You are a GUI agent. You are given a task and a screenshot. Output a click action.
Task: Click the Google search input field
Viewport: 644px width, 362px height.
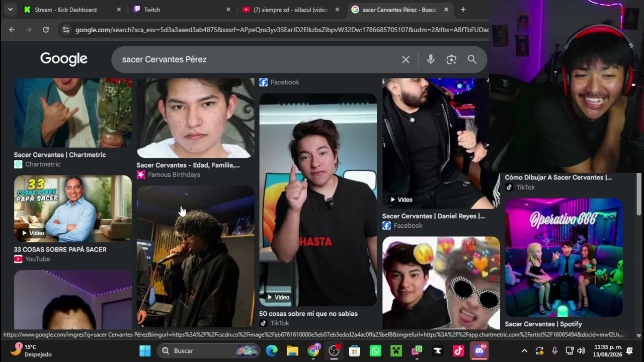click(257, 59)
